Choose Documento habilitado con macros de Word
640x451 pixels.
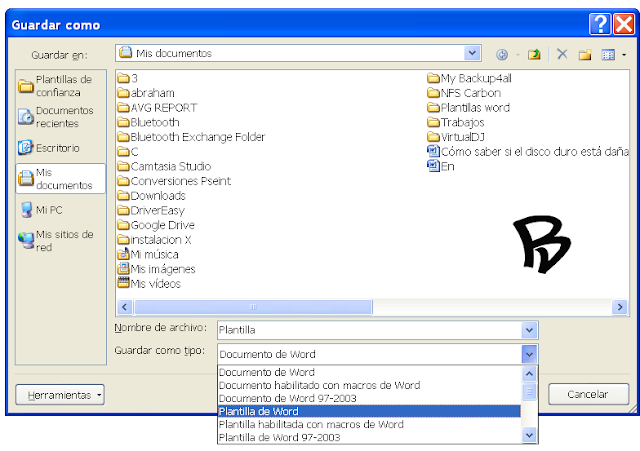(369, 385)
